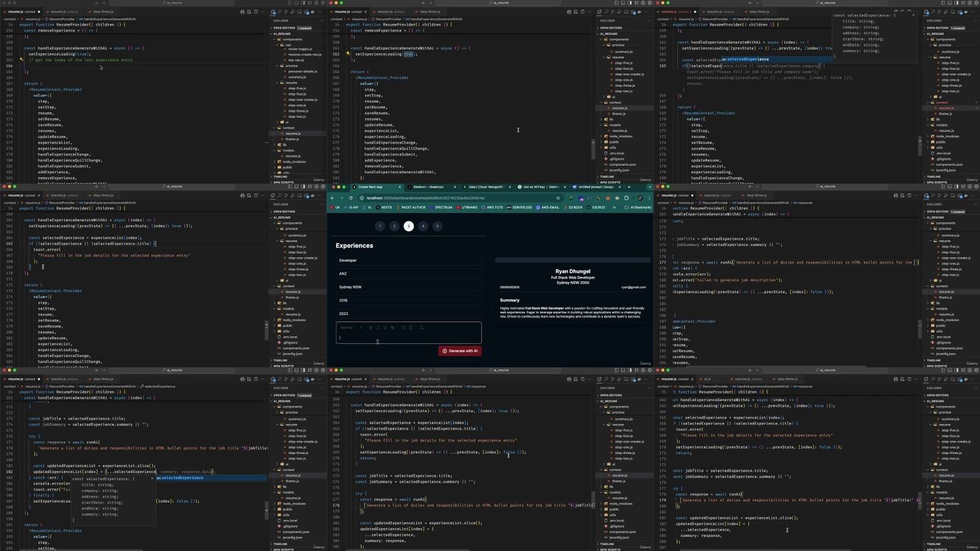Open the All Bookmarks folder
The height and width of the screenshot is (551, 980).
pos(638,207)
